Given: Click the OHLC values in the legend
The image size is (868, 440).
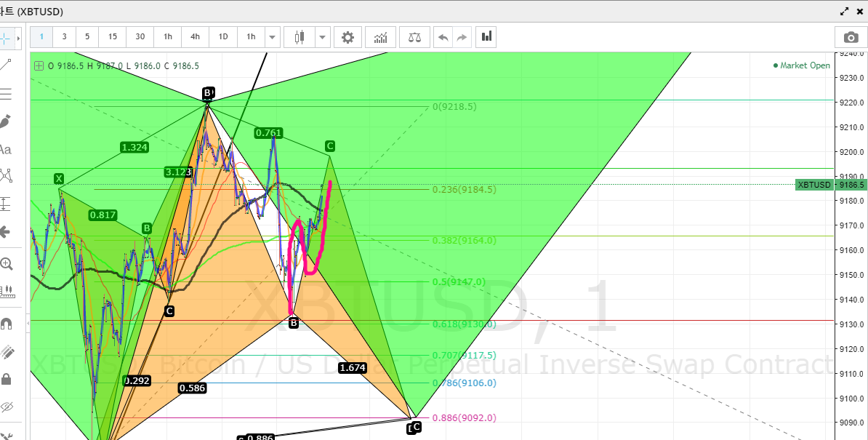Looking at the screenshot, I should click(x=124, y=66).
